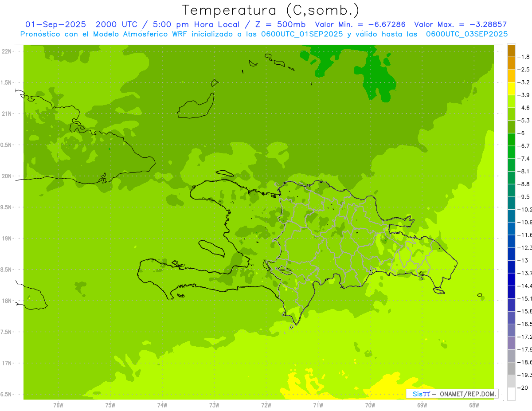Pick the blue swatch between -11.6 and -12.3

[511, 241]
